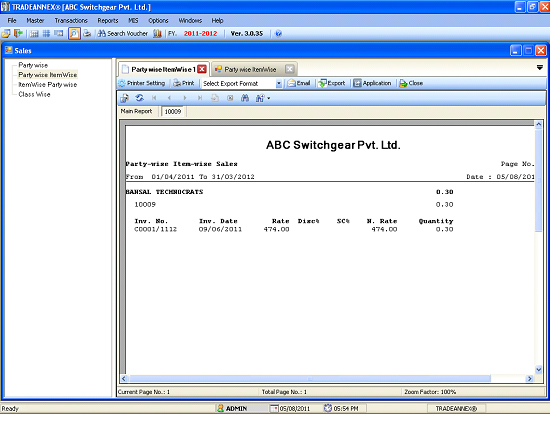Click the highlighted preview magnifier icon
Screen dimensions: 550x429
(74, 34)
